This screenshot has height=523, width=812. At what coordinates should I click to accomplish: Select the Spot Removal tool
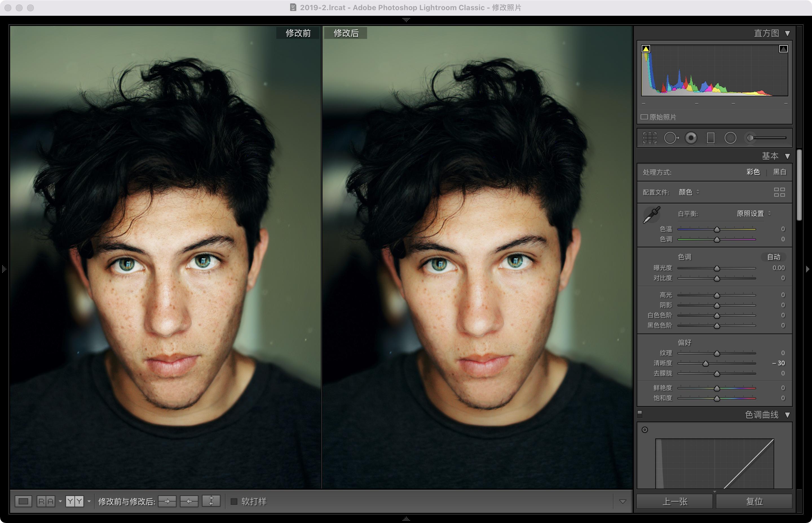coord(671,138)
